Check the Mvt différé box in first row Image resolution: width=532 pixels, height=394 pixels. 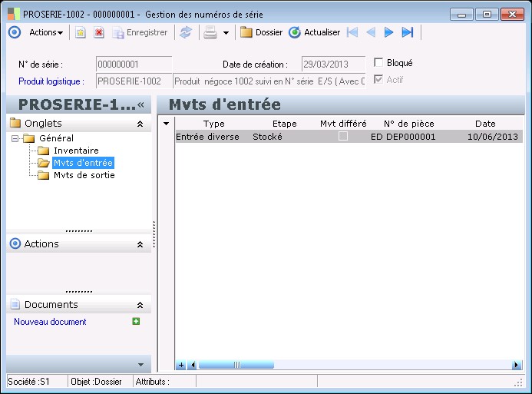(343, 137)
